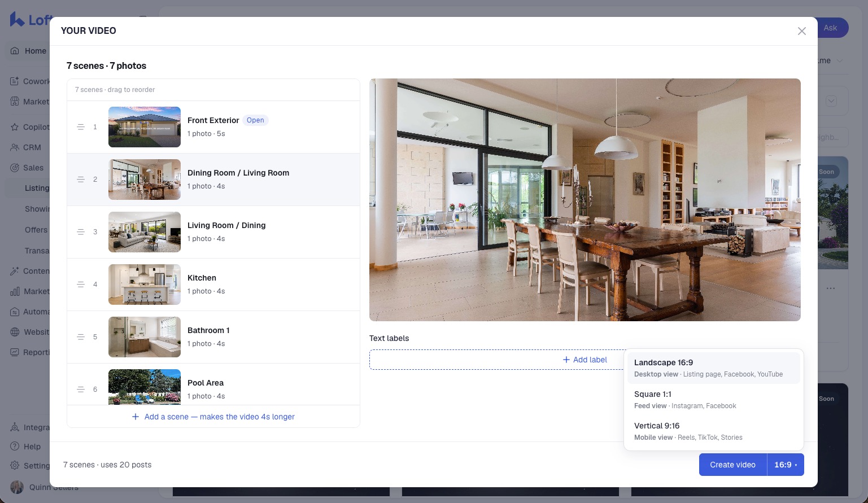
Task: Choose Square 1:1 format
Action: pos(714,400)
